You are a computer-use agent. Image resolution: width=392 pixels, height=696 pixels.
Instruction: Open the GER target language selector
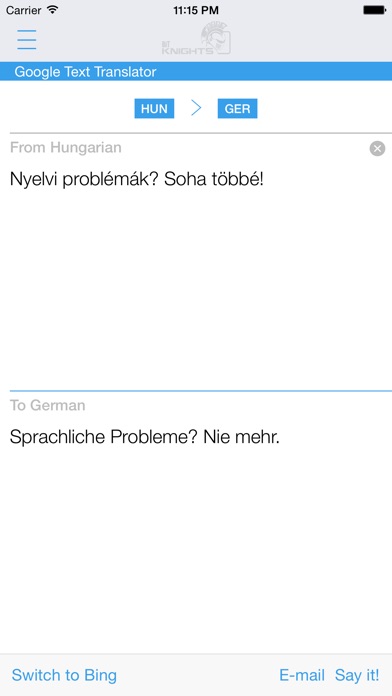coord(238,109)
